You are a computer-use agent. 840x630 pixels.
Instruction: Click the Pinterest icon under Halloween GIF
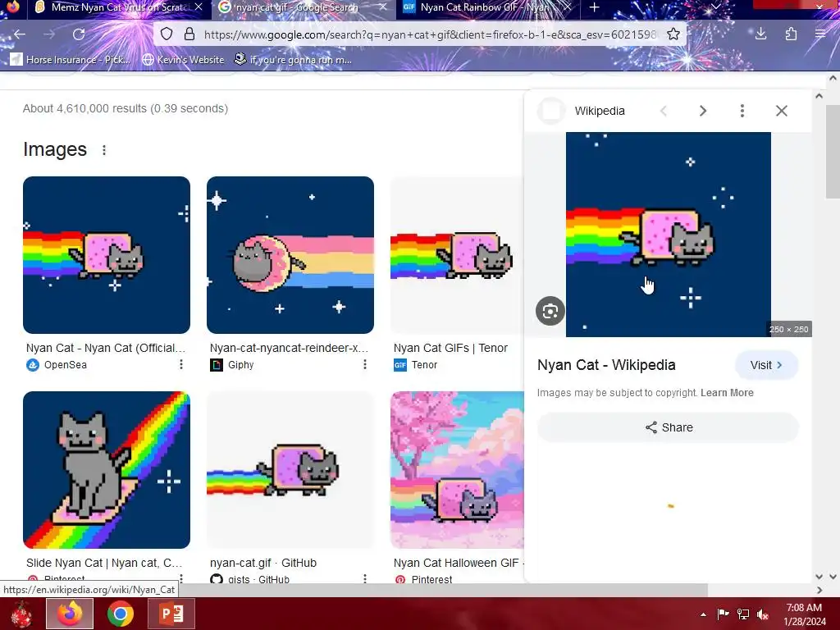400,578
